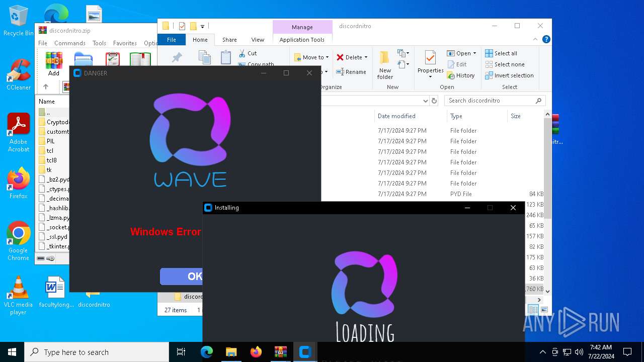644x362 pixels.
Task: Open the facultylong Word document on desktop
Action: (x=55, y=292)
